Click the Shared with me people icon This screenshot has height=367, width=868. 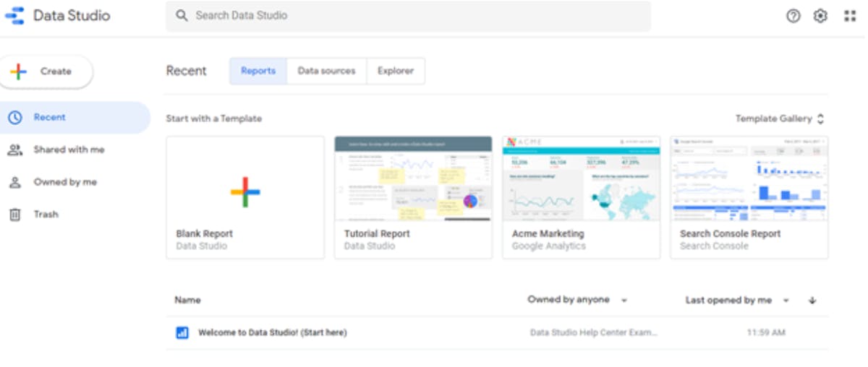[x=14, y=150]
